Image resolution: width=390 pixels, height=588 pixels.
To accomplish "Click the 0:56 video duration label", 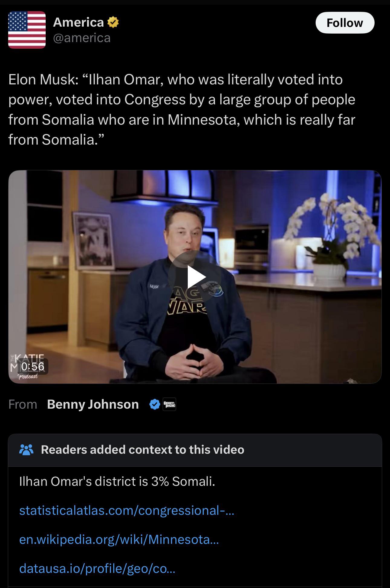I will point(33,366).
